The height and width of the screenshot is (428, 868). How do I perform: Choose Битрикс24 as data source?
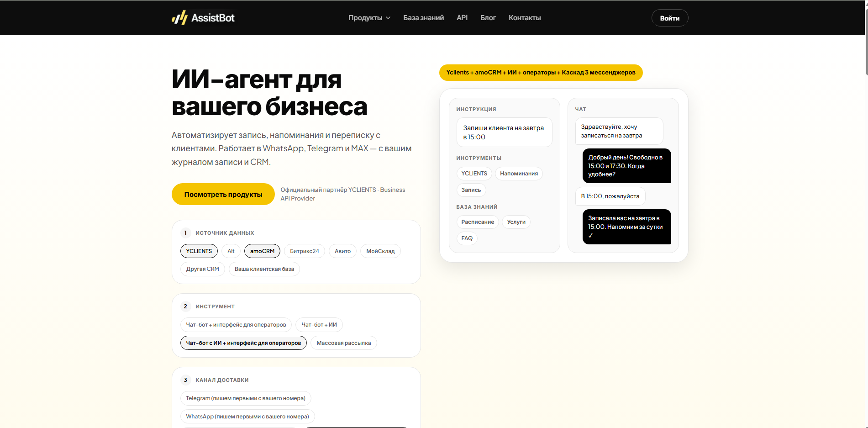[x=305, y=251]
